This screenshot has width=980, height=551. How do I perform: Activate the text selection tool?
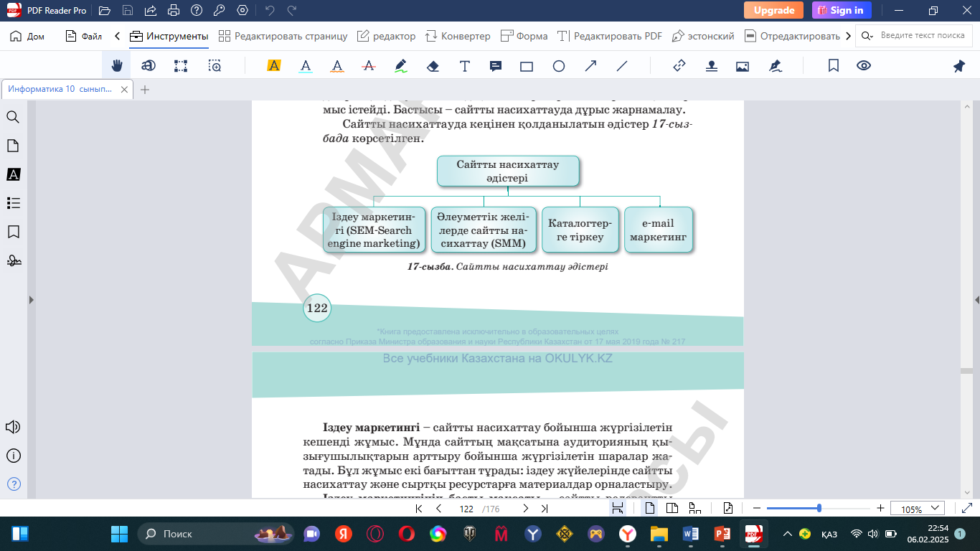(x=149, y=66)
